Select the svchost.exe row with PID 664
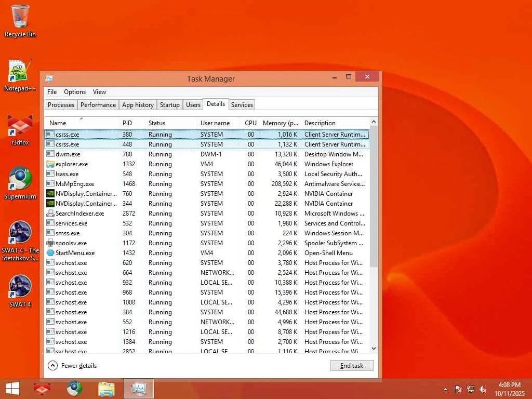The width and height of the screenshot is (532, 399). 207,272
